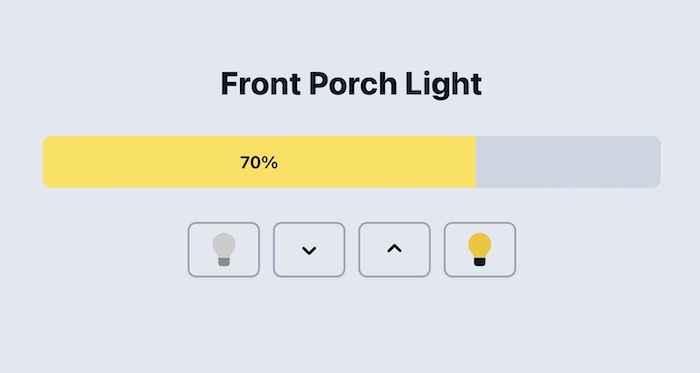Turn off the Front Porch Light
Image resolution: width=700 pixels, height=373 pixels.
[224, 249]
